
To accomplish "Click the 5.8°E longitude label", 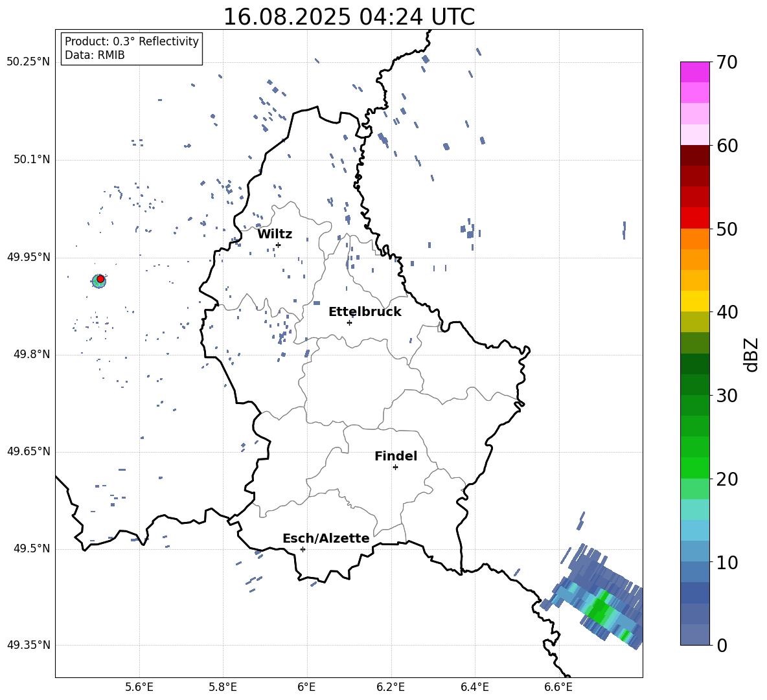I will (x=223, y=687).
